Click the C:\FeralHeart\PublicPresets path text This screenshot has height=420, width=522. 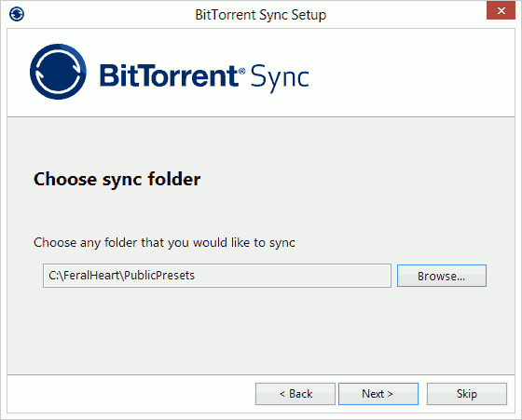[x=121, y=276]
